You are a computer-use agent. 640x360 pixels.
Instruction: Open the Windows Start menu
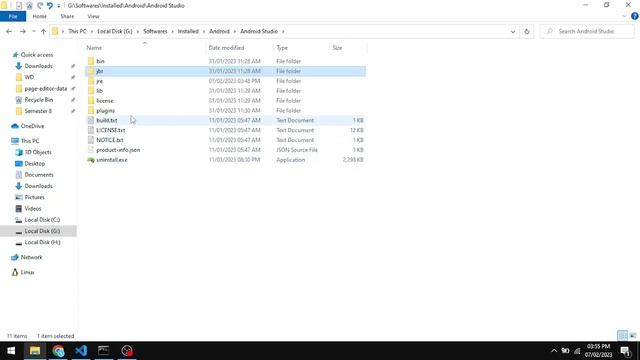[11, 351]
